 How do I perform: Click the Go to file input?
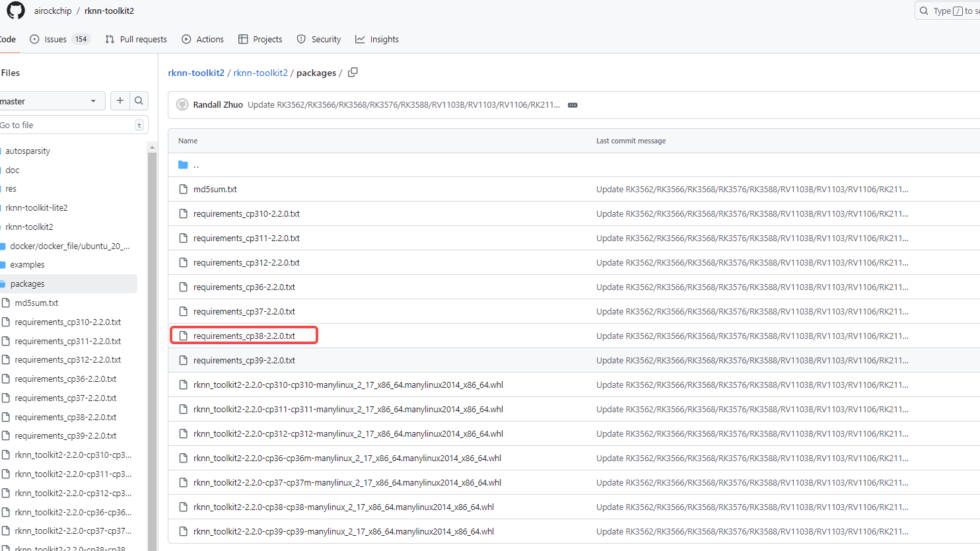[x=73, y=125]
